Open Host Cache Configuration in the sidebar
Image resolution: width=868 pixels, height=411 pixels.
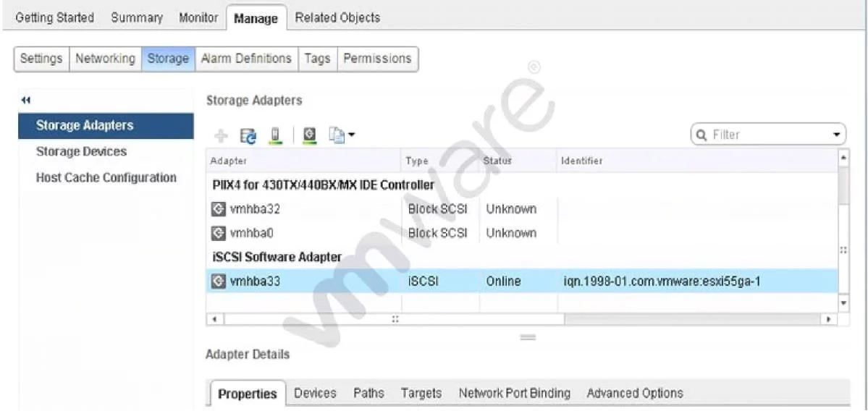pyautogui.click(x=106, y=177)
